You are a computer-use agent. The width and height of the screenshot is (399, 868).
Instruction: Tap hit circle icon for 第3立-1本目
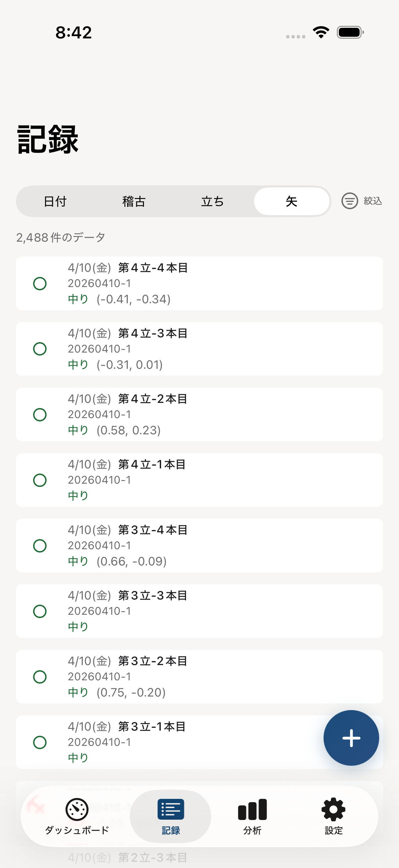tap(40, 742)
